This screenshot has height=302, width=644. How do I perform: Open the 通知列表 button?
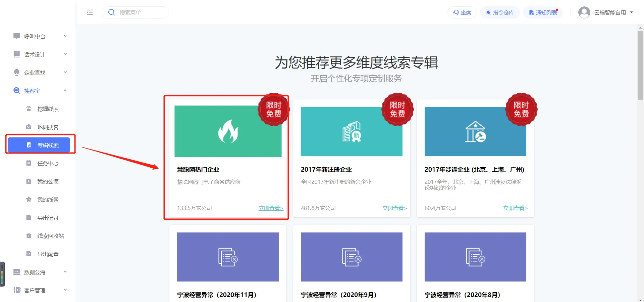(x=543, y=12)
